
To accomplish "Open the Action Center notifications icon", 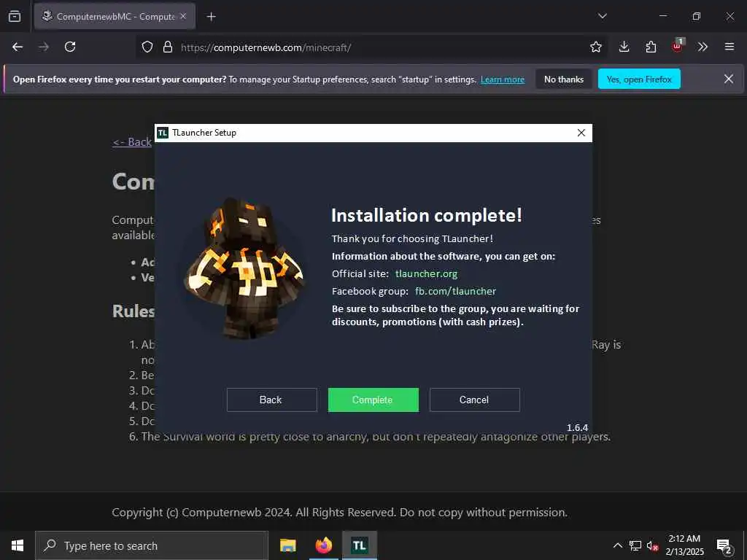I will [724, 546].
